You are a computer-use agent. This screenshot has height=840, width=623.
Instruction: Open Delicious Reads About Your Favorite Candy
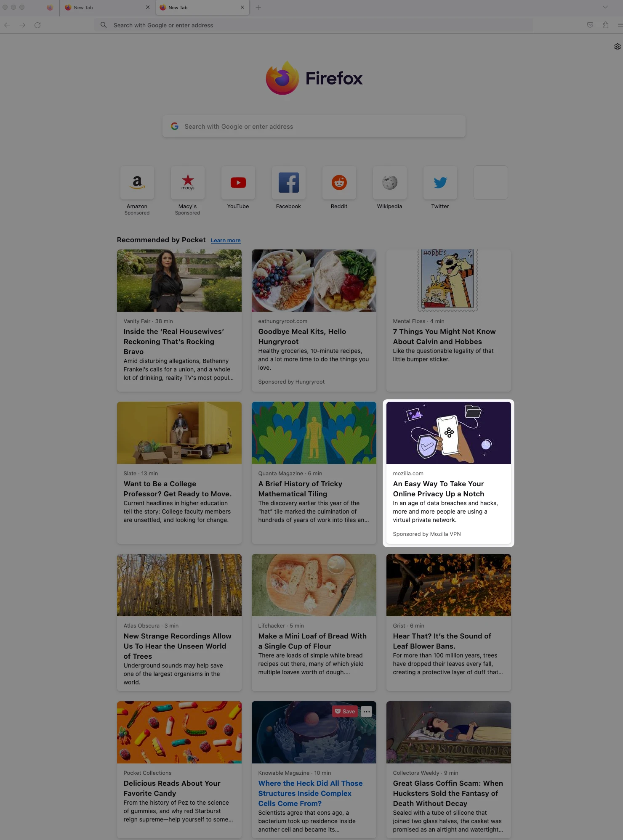point(172,788)
